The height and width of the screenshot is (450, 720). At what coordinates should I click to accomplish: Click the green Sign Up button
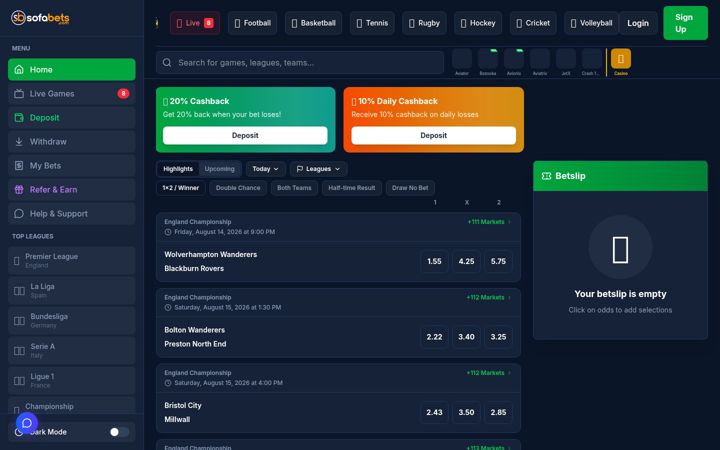click(685, 23)
